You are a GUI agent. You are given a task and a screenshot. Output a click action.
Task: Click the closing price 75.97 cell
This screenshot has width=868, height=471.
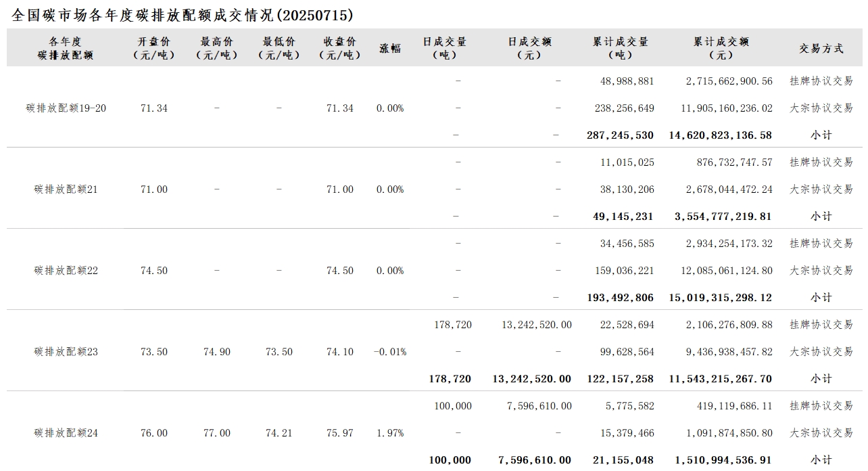point(339,433)
